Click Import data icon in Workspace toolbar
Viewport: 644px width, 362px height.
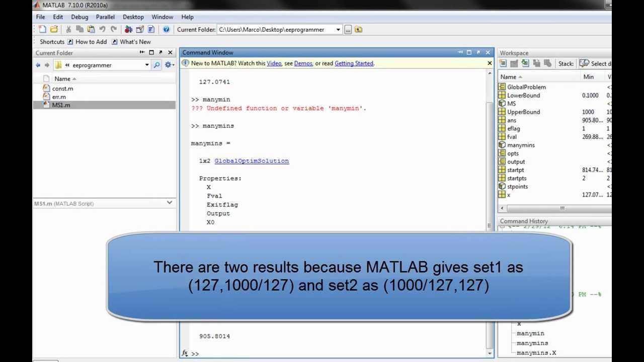point(525,63)
